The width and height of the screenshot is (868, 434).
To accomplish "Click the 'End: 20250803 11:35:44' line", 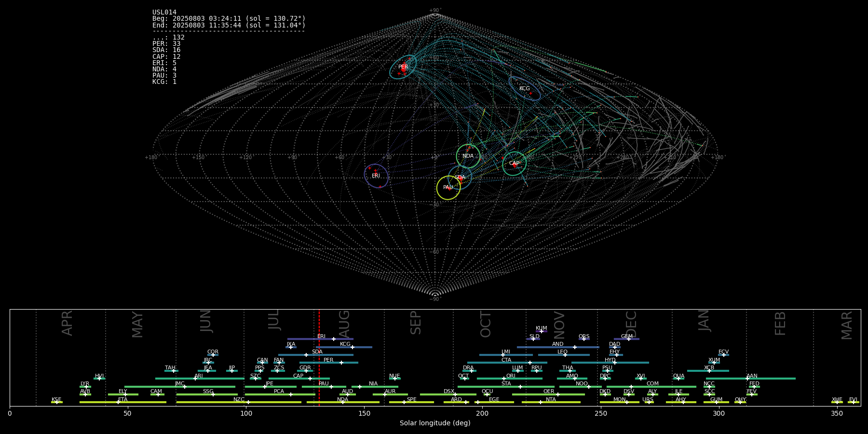I will [229, 25].
